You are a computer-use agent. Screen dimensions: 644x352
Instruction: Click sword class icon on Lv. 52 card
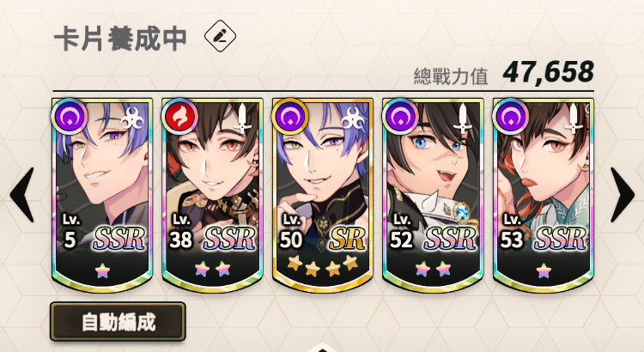coord(463,118)
